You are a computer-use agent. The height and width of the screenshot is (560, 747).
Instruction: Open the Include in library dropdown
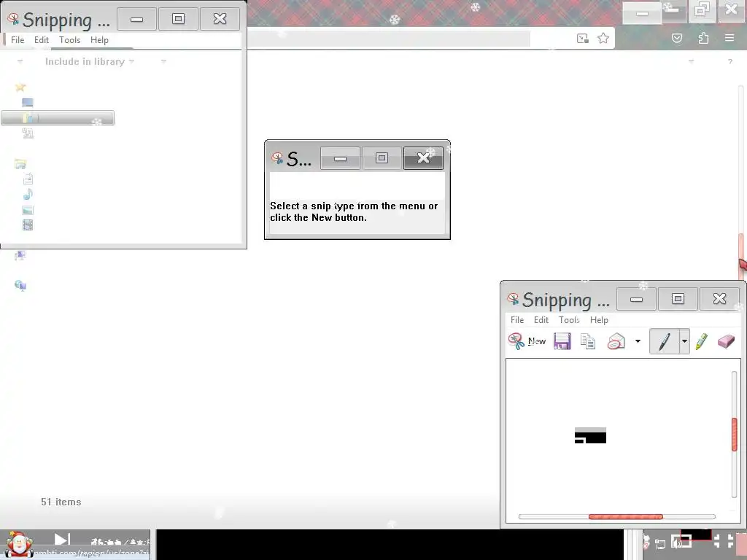click(90, 61)
